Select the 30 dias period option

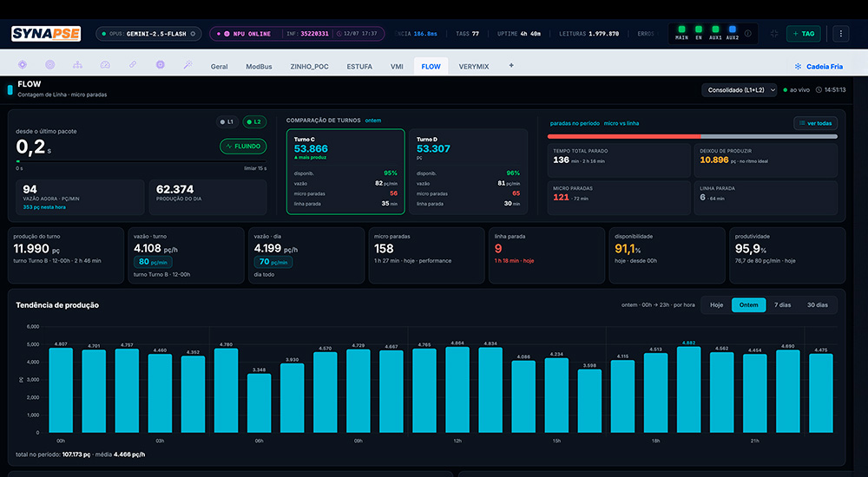point(817,305)
